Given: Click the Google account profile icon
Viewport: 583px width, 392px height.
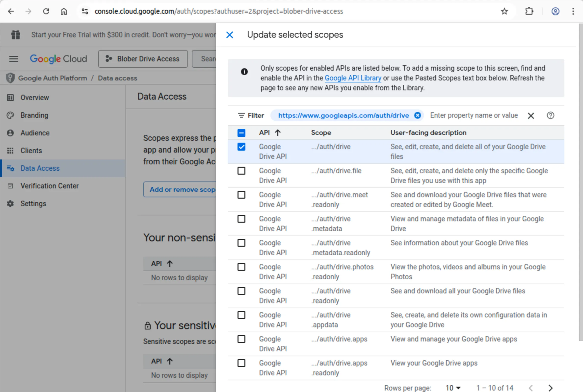Looking at the screenshot, I should pos(555,11).
